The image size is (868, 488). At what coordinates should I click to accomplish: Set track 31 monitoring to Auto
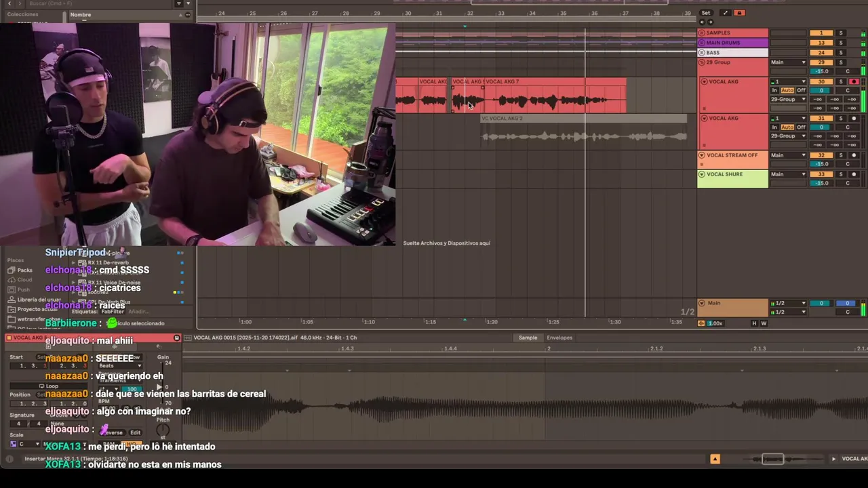pyautogui.click(x=787, y=127)
